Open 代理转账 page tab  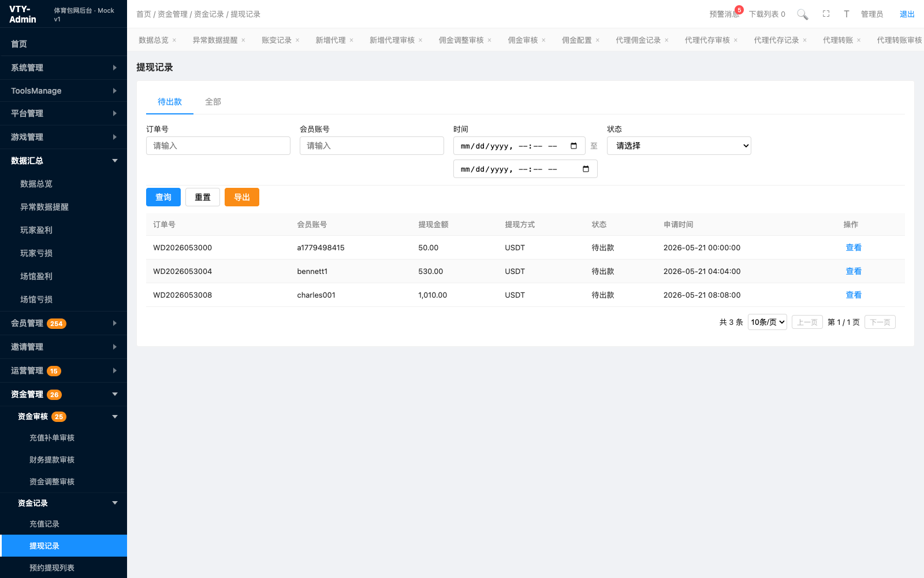tap(838, 40)
